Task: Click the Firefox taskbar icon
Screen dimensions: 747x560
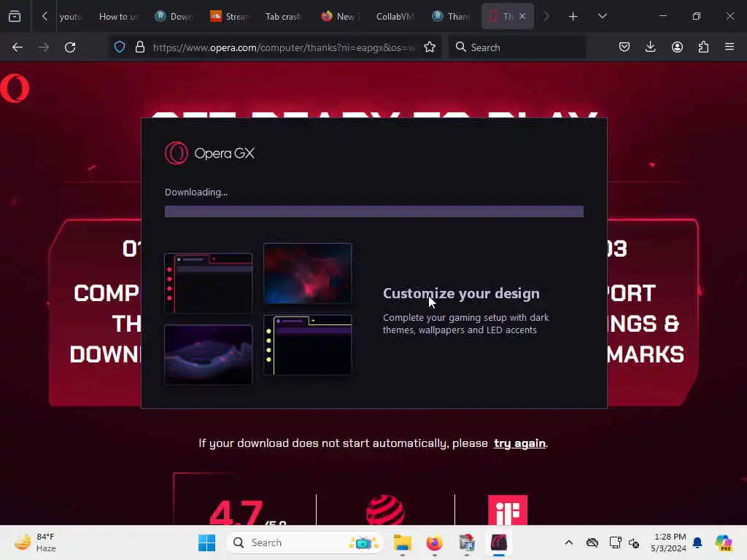Action: [435, 542]
